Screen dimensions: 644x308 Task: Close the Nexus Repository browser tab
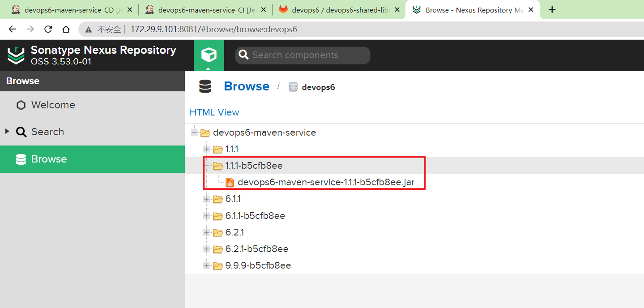click(x=531, y=10)
